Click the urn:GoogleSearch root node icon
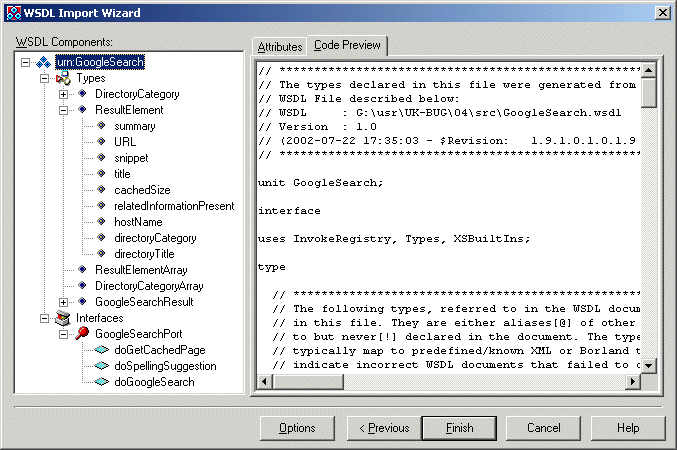The image size is (677, 450). coord(44,62)
